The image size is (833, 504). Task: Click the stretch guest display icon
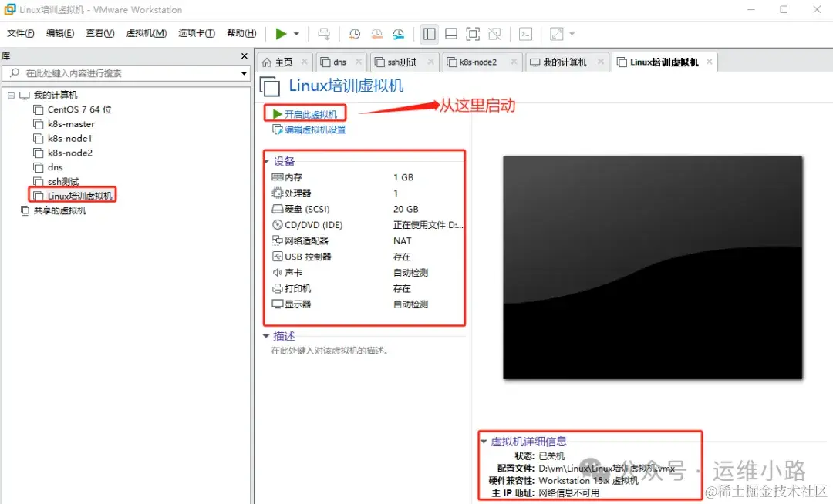556,34
